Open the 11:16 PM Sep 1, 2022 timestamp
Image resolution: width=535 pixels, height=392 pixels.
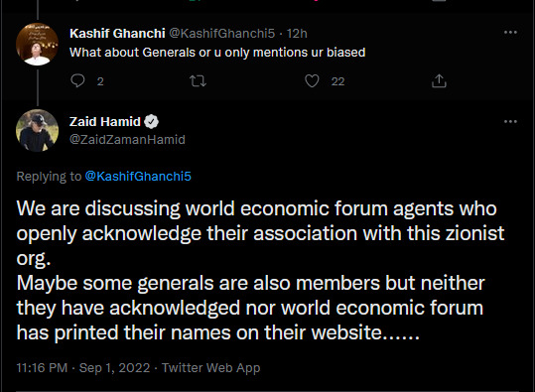click(x=83, y=368)
